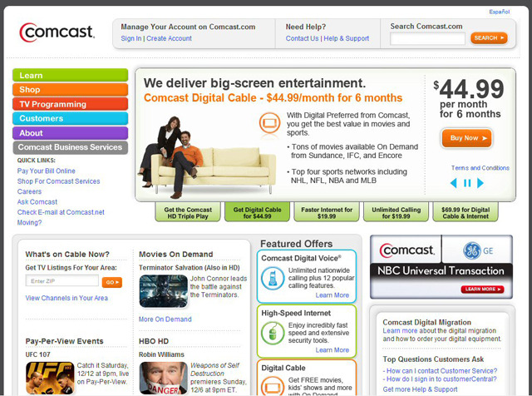Click the previous slide arrow in the banner
The width and height of the screenshot is (532, 396).
click(453, 183)
